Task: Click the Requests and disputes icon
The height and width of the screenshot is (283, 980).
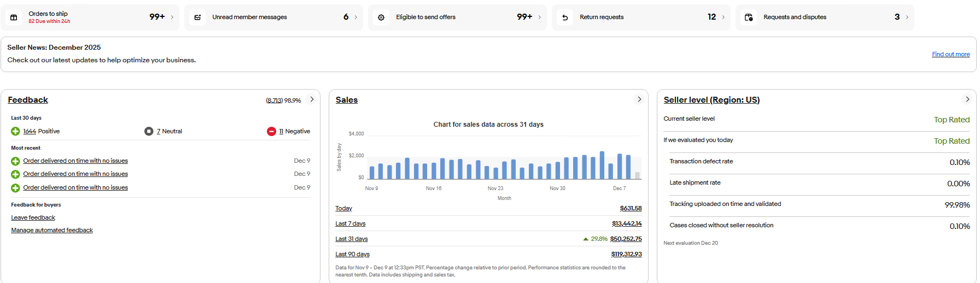Action: (749, 17)
